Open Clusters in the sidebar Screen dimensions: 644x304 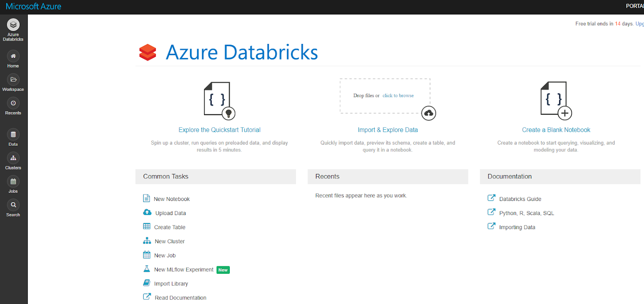13,158
